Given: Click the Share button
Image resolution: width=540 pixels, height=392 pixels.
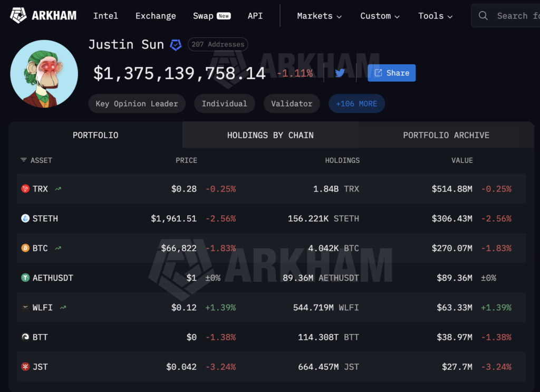Looking at the screenshot, I should pos(391,72).
